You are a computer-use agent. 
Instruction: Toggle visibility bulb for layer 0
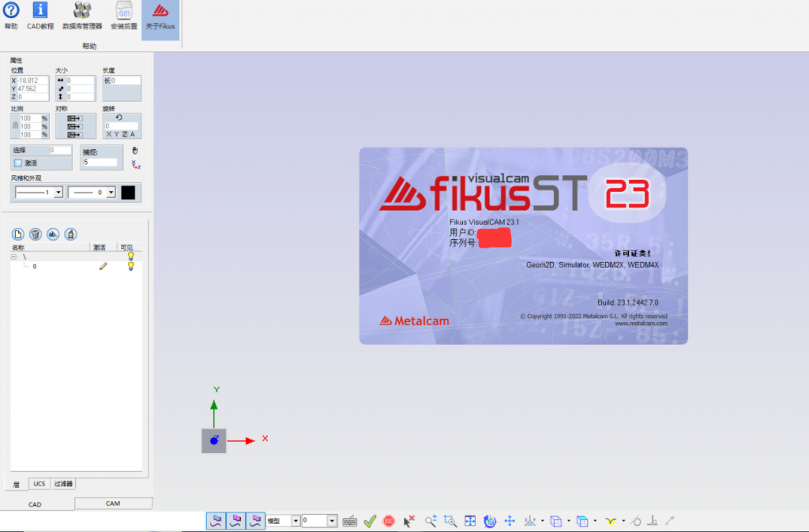(131, 266)
